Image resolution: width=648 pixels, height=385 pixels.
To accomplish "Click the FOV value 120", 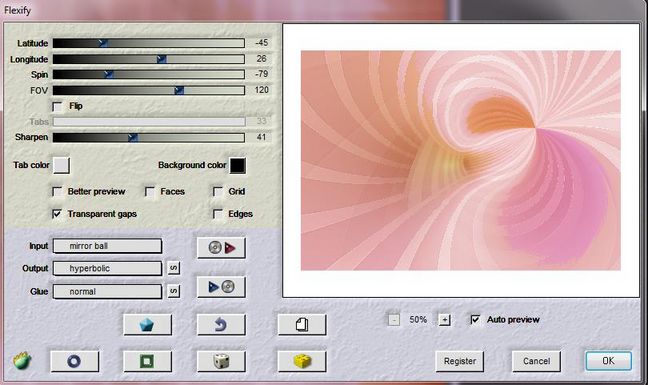I will click(x=262, y=90).
